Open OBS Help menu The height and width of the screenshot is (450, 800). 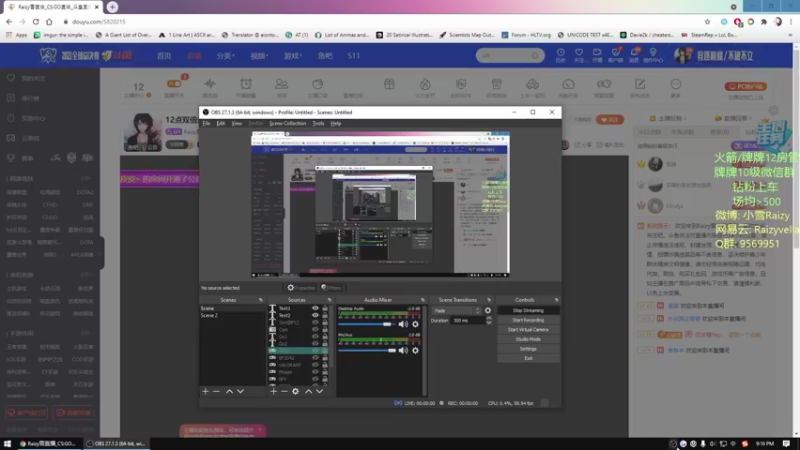[336, 123]
